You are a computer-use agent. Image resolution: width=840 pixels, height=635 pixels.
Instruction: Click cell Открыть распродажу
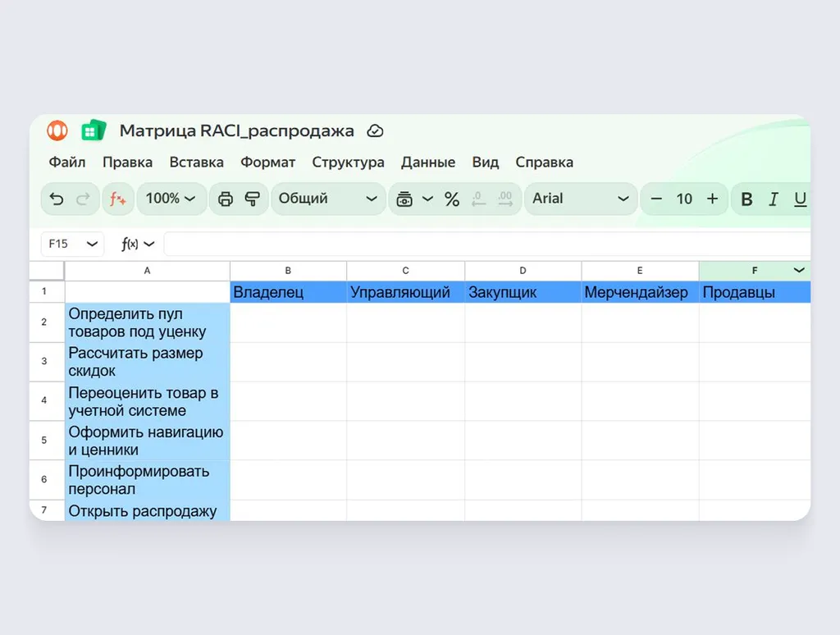(x=148, y=510)
